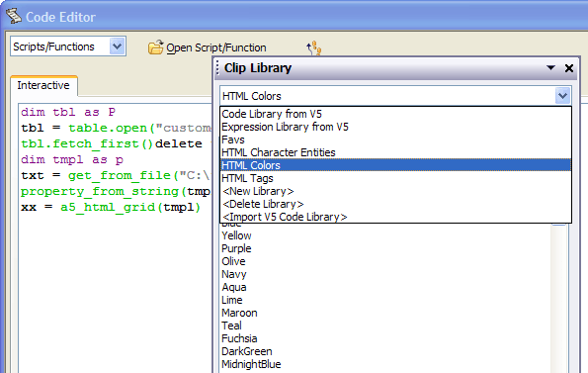Click the HTML Colors combo box field
The image size is (588, 373).
point(395,96)
